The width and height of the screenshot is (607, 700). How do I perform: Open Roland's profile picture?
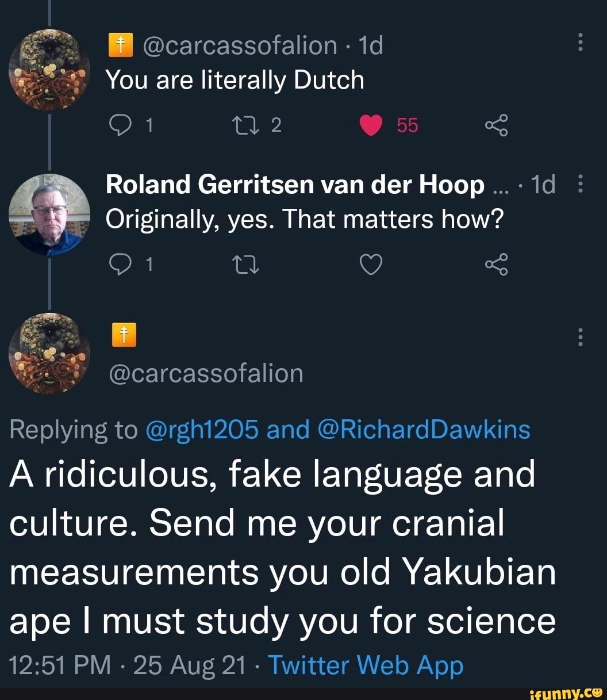pyautogui.click(x=49, y=214)
